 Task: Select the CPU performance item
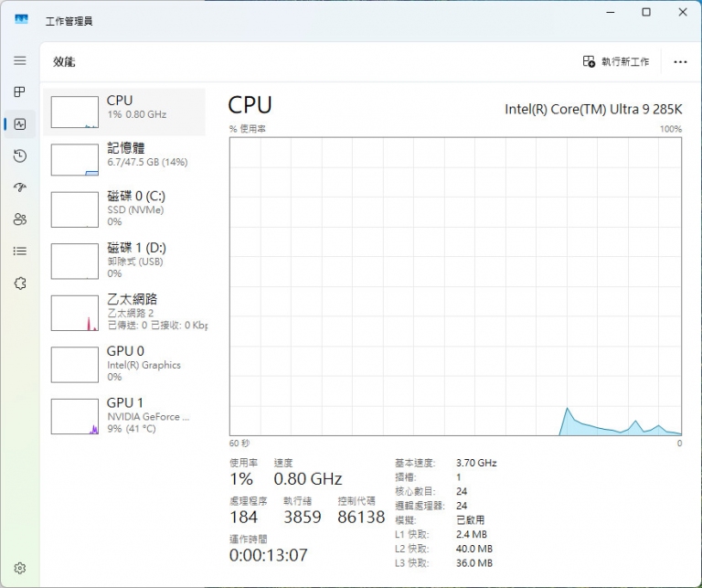pos(124,112)
